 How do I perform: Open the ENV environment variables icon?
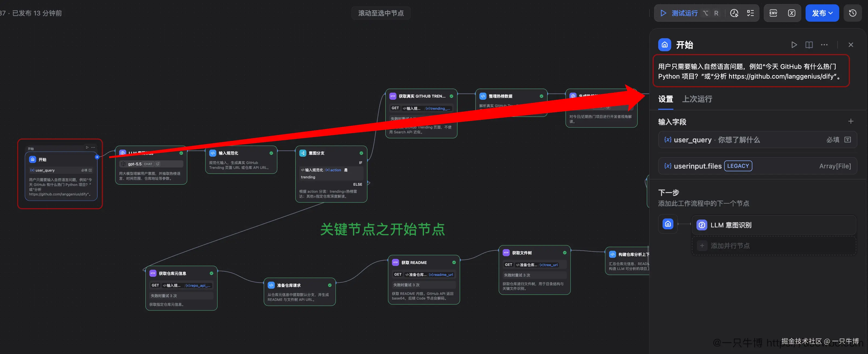tap(773, 13)
